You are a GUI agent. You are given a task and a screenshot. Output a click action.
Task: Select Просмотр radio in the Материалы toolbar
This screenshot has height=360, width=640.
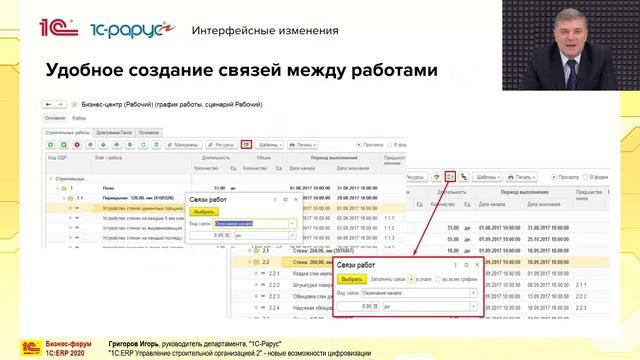click(359, 145)
